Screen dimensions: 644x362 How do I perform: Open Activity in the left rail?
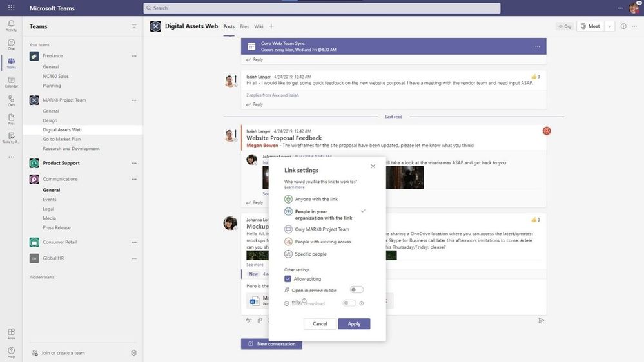point(11,26)
